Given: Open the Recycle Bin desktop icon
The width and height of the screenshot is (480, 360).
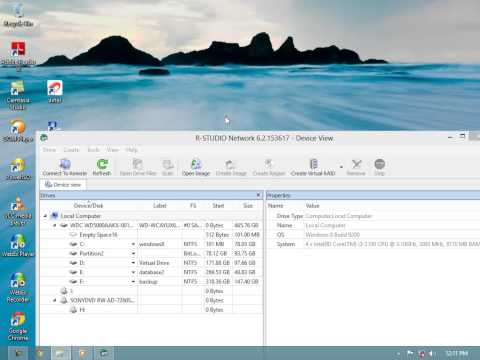Looking at the screenshot, I should point(19,15).
